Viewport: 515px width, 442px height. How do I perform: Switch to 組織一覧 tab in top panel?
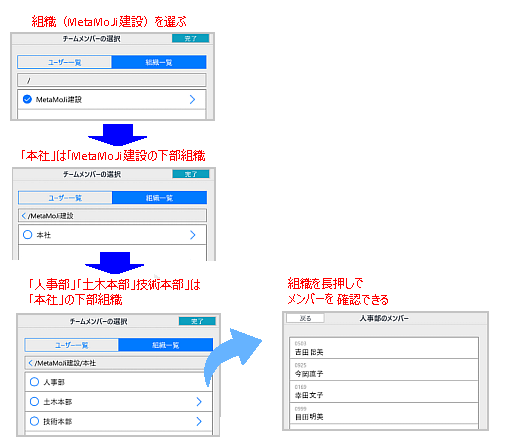159,62
